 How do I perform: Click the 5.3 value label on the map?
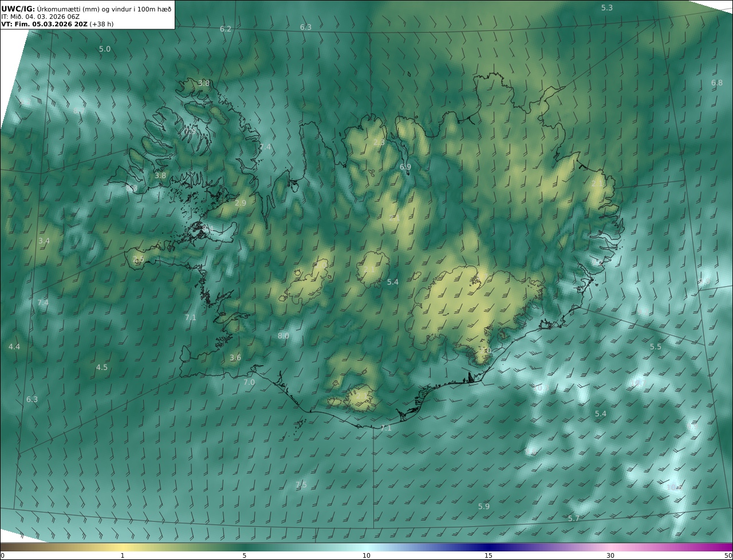[607, 7]
